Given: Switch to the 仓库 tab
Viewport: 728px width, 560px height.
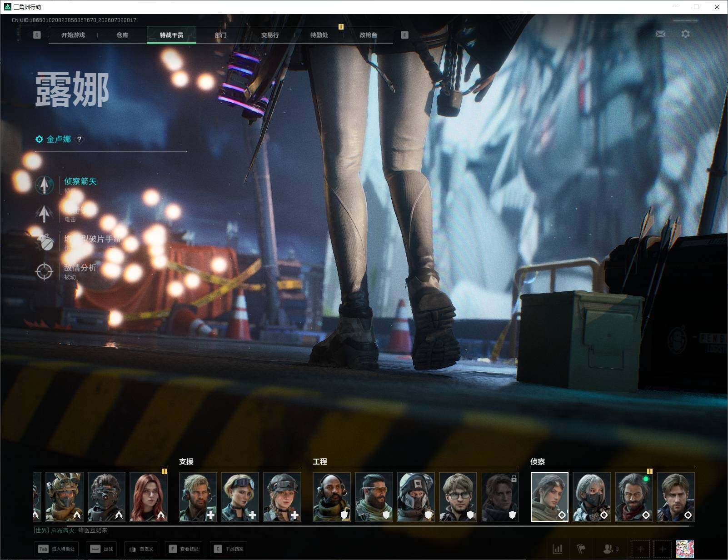Looking at the screenshot, I should coord(122,35).
